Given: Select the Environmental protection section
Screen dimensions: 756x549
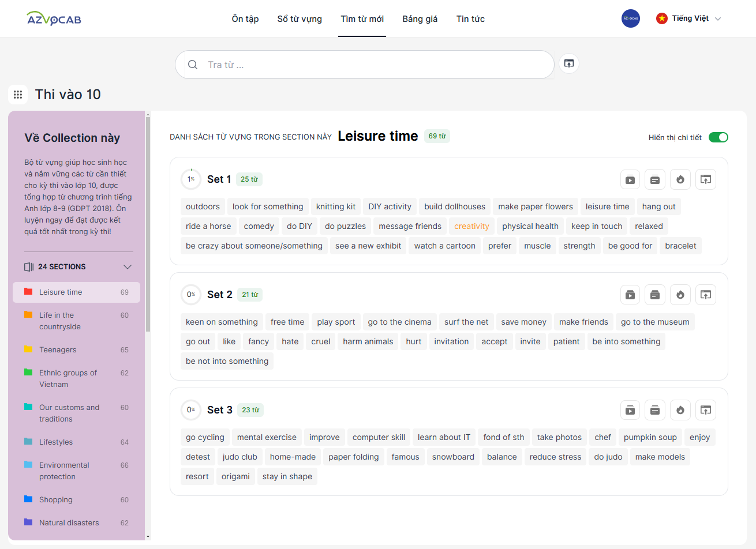Looking at the screenshot, I should tap(76, 471).
